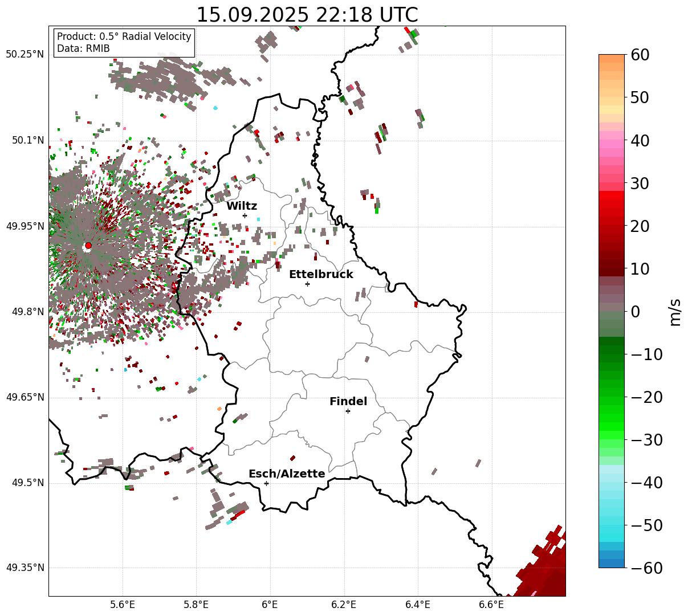The width and height of the screenshot is (688, 616).
Task: Pick the orange top of the colorbar
Action: click(x=612, y=63)
